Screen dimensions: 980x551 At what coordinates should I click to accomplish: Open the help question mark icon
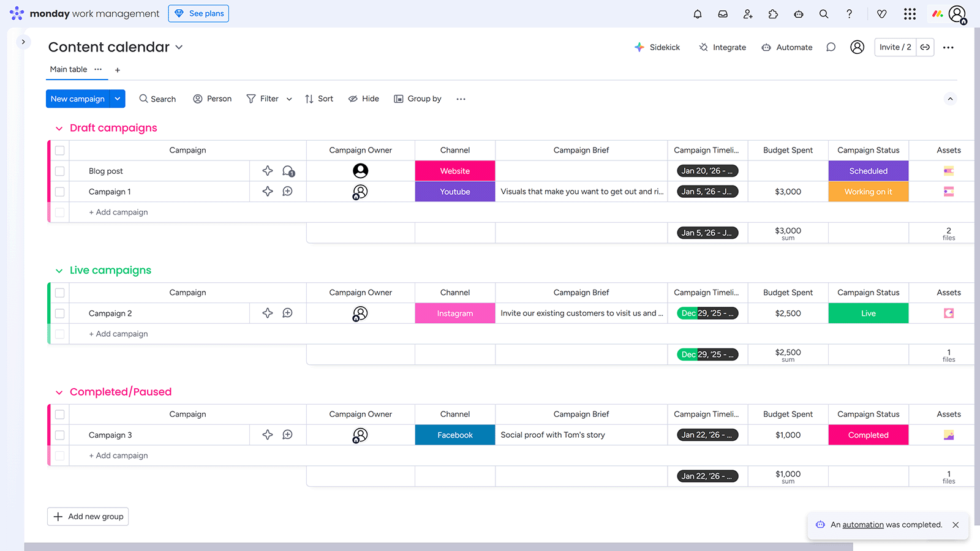coord(850,13)
